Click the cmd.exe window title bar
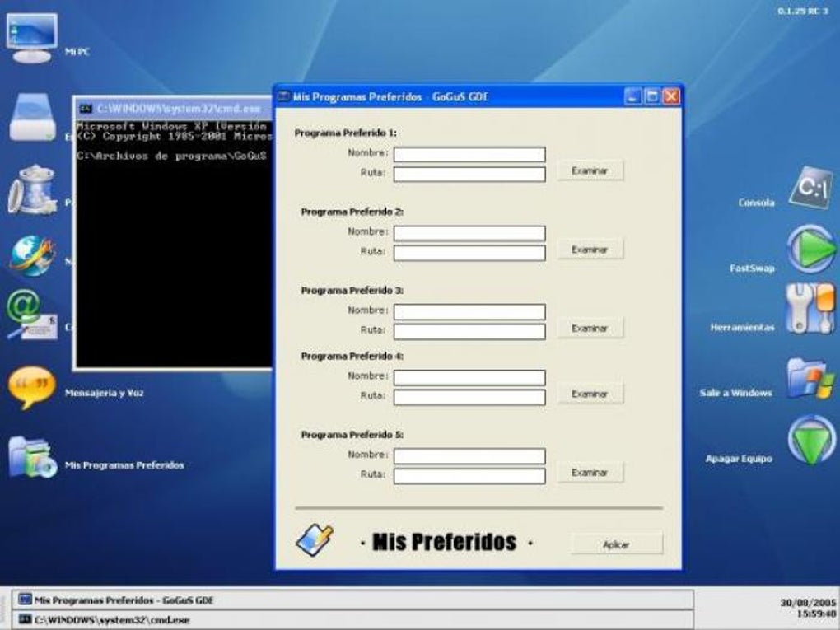Screen dimensions: 840x630 (174, 109)
